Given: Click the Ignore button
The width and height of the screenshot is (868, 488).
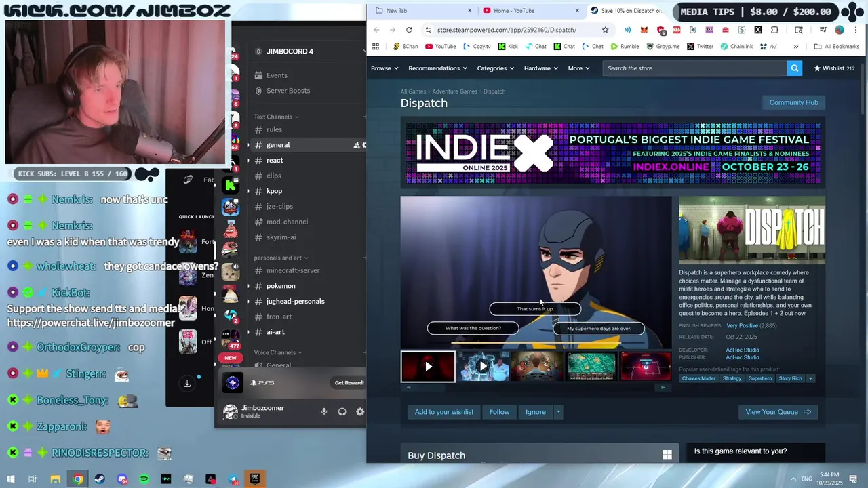Looking at the screenshot, I should pos(535,412).
